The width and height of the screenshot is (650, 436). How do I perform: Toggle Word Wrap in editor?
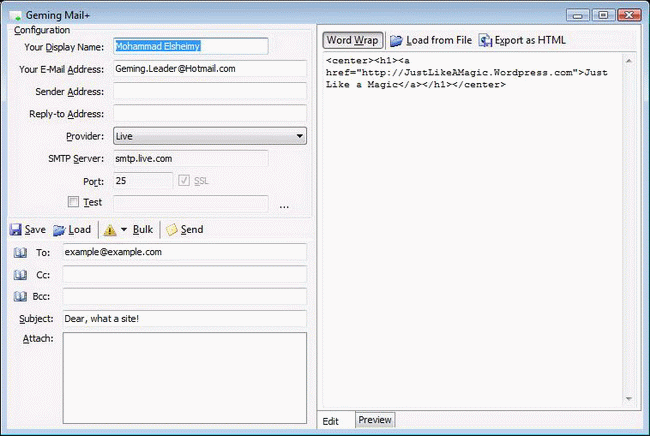coord(352,40)
